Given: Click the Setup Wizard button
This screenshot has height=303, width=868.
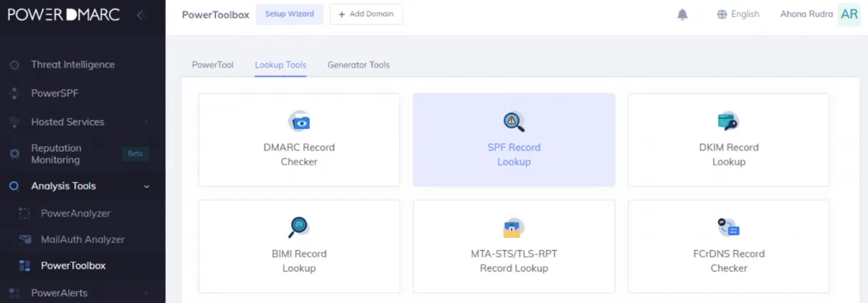Looking at the screenshot, I should click(290, 14).
